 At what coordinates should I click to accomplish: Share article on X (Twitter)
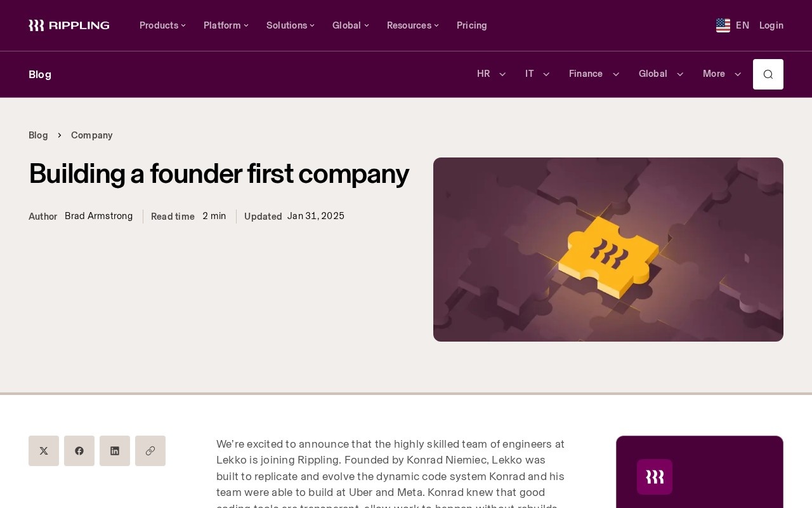click(44, 451)
